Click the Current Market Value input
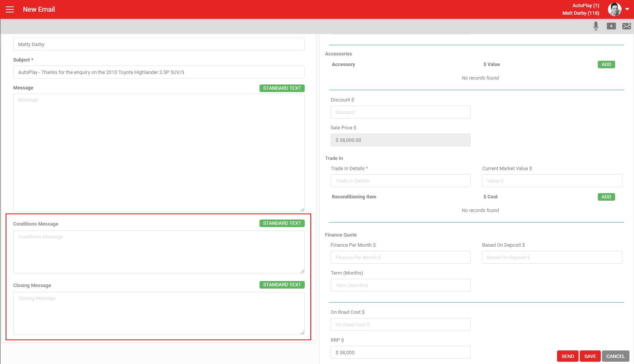The image size is (634, 364). [x=552, y=181]
